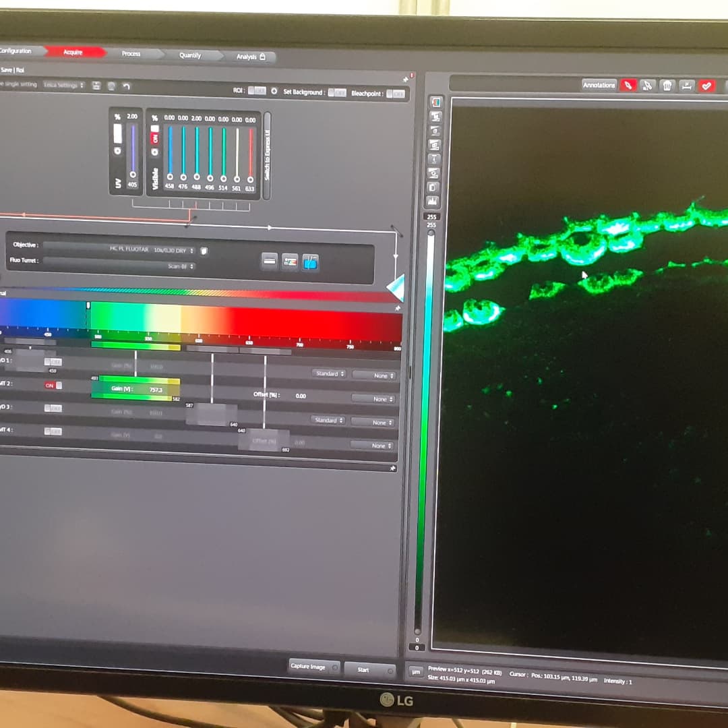
Task: Click the round icon next to ROI toggle
Action: coord(274,91)
